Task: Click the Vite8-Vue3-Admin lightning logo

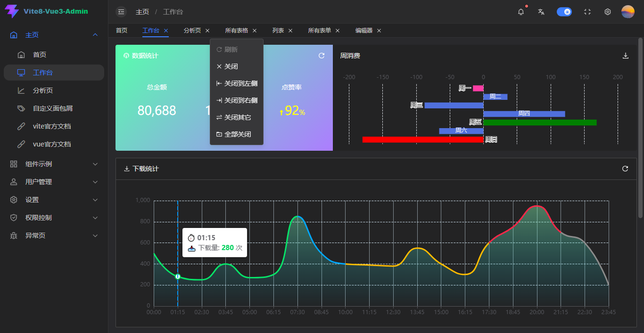Action: (x=11, y=11)
